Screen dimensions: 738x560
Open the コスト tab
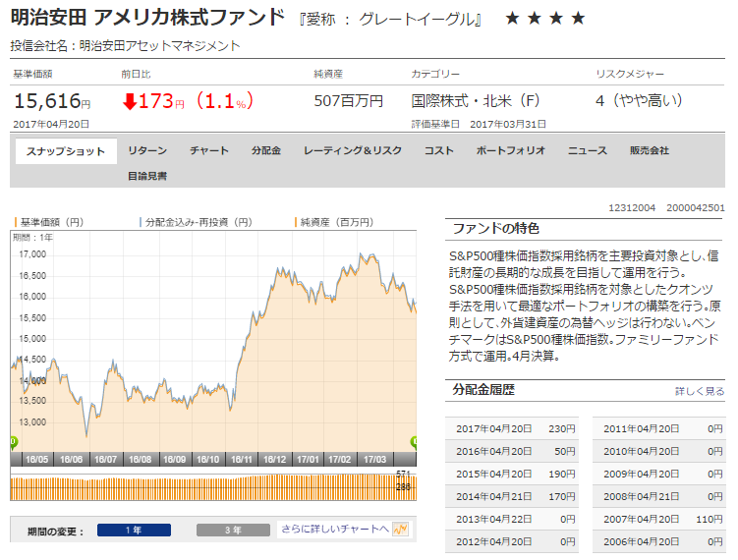click(x=439, y=150)
